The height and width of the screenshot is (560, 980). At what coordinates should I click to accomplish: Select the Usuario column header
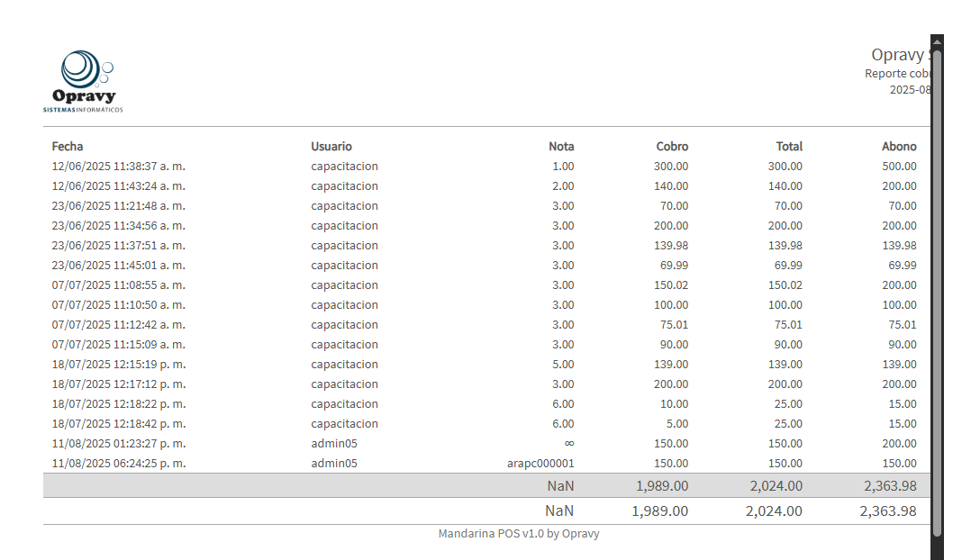click(x=331, y=146)
